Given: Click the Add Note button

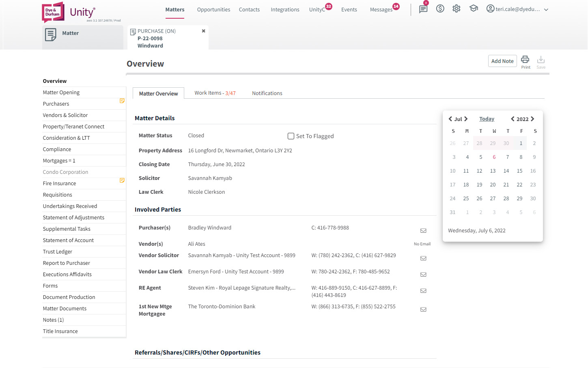Looking at the screenshot, I should coord(502,61).
